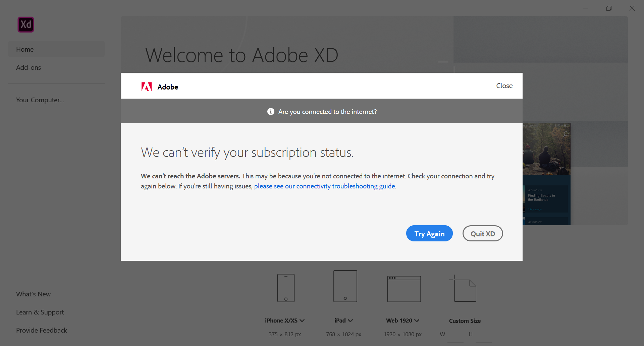
Task: Close the Adobe XD window
Action: tap(632, 8)
